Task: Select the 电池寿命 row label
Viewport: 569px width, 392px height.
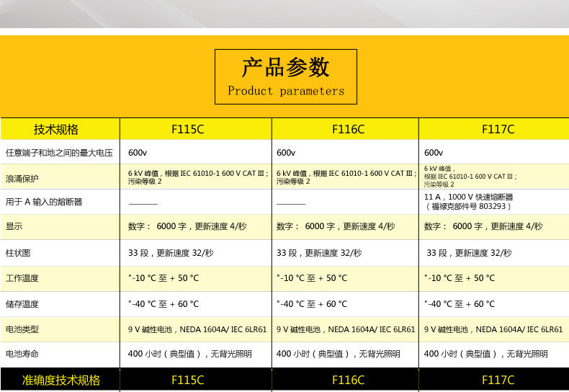Action: pos(22,354)
